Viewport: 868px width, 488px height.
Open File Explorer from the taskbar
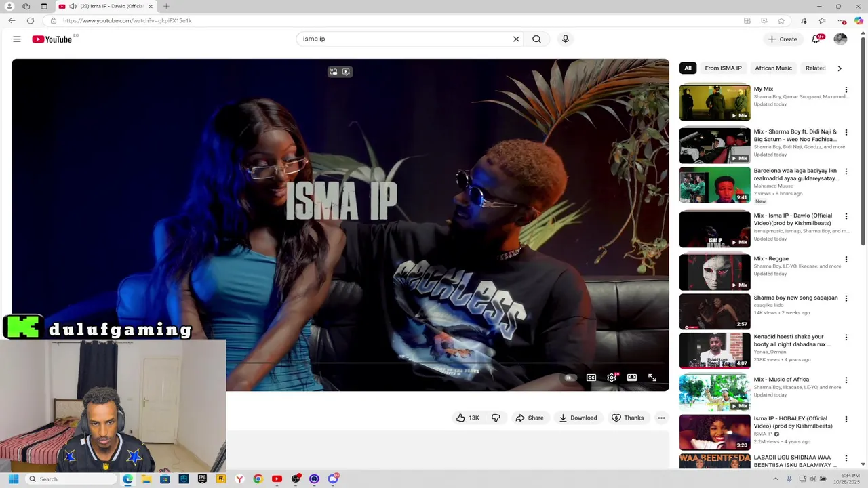(x=146, y=479)
